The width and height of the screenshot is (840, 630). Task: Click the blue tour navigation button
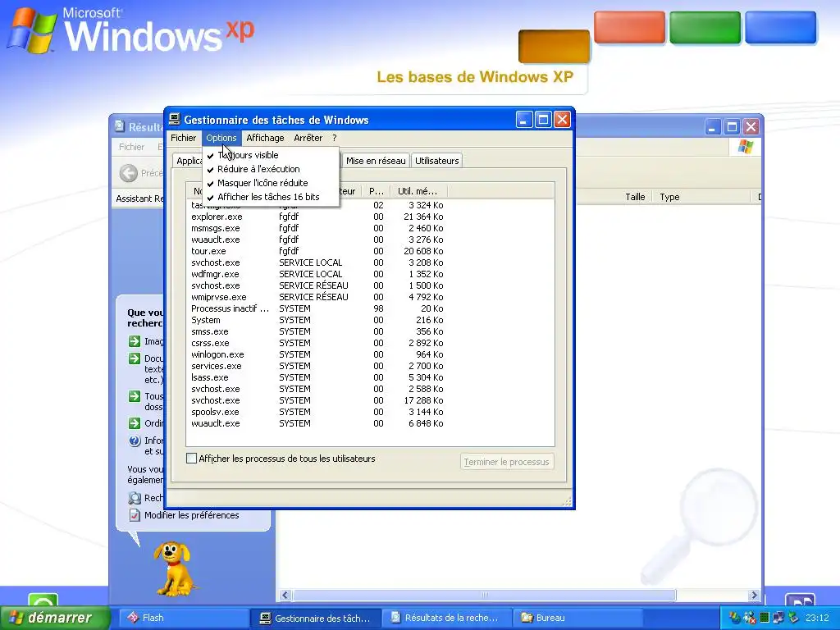[x=781, y=27]
